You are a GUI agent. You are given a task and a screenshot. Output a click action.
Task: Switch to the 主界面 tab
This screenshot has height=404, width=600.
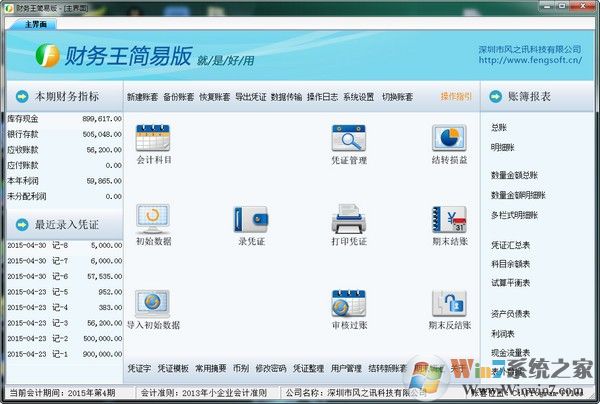pos(36,24)
